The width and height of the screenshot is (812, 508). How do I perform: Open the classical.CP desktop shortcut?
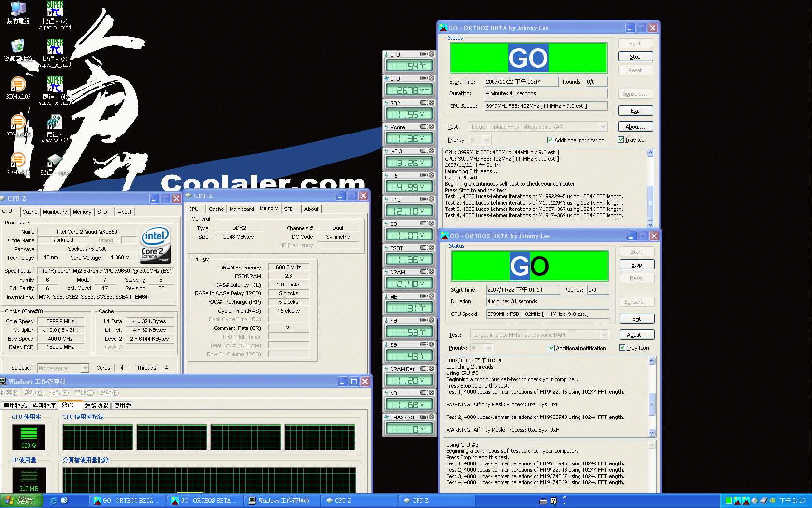click(55, 129)
